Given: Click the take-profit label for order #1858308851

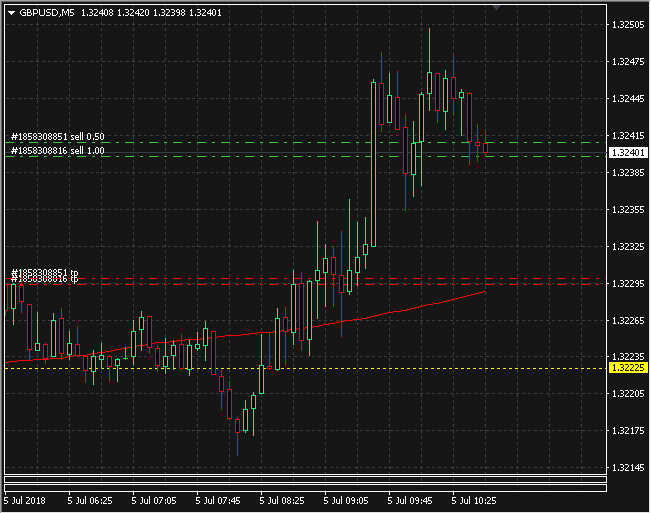Looking at the screenshot, I should point(44,272).
